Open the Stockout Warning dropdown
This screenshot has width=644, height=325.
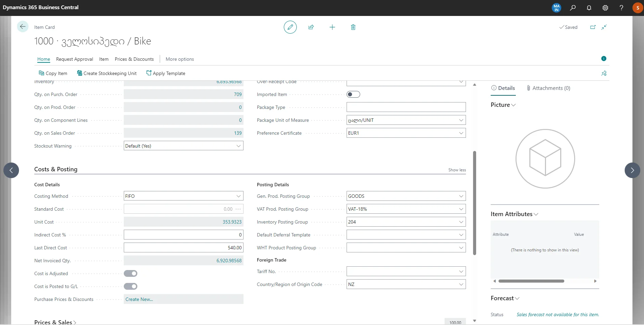(x=238, y=146)
